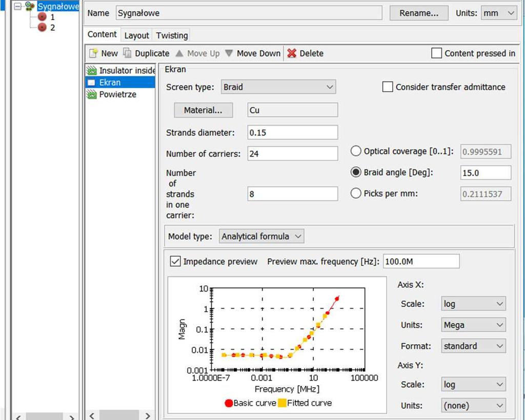Collapse the Sygnałowe tree node
Viewport: 525px width, 420px height.
pyautogui.click(x=17, y=6)
